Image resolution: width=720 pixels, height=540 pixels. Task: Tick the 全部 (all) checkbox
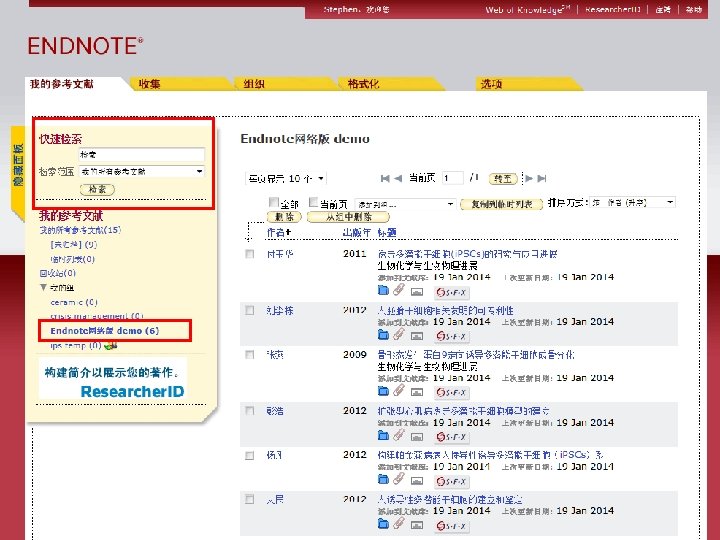(274, 202)
